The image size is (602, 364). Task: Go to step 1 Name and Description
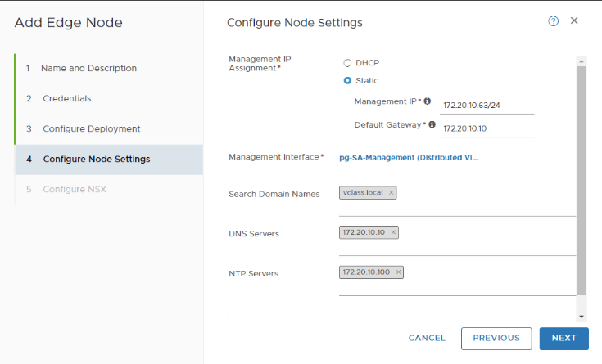[x=88, y=68]
